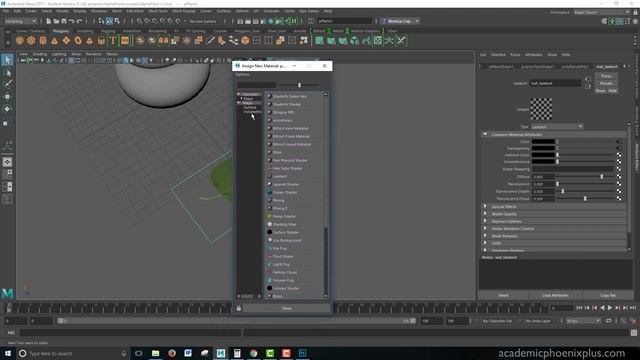
Task: Switch to four view layout
Action: click(7, 174)
